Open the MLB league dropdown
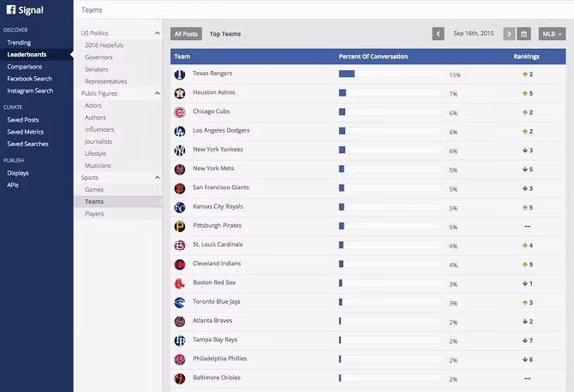This screenshot has width=574, height=392. 552,34
